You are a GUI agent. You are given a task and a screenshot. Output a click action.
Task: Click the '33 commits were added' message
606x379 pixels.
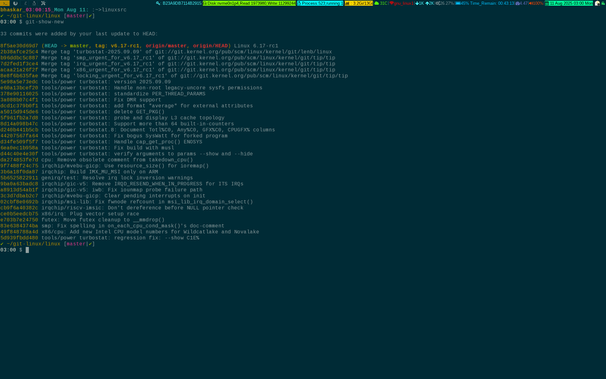pos(79,34)
